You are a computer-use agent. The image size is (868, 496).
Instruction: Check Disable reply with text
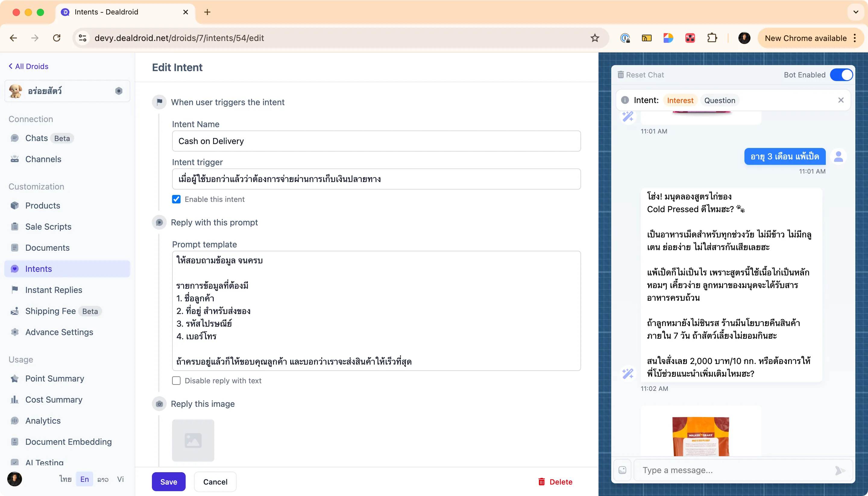point(176,381)
